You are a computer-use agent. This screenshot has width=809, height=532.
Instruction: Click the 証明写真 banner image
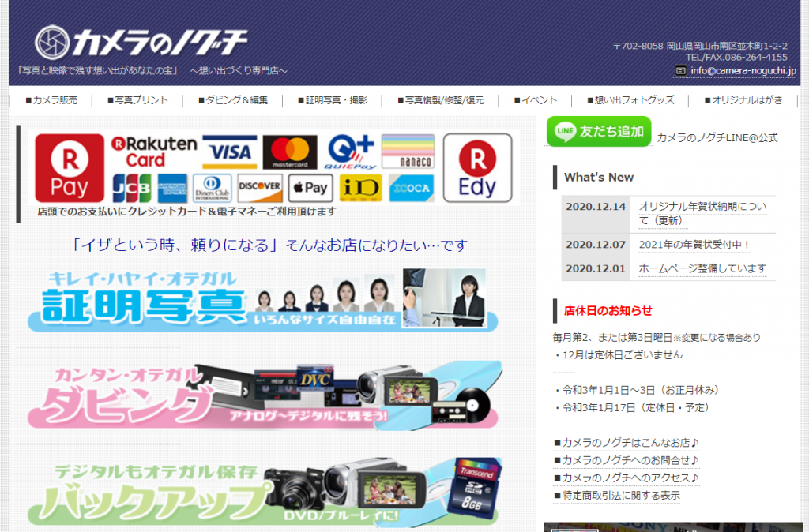tap(263, 299)
